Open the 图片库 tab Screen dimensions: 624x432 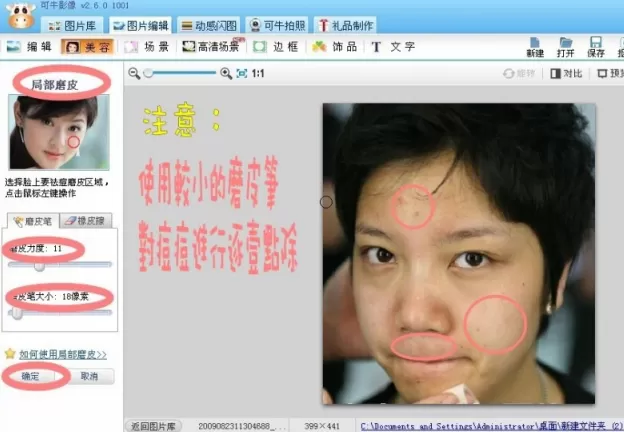point(72,26)
